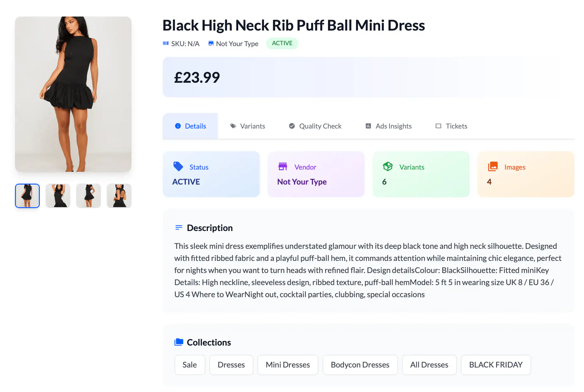Click the green cube icon in Variants card
The width and height of the screenshot is (584, 392).
pyautogui.click(x=388, y=166)
